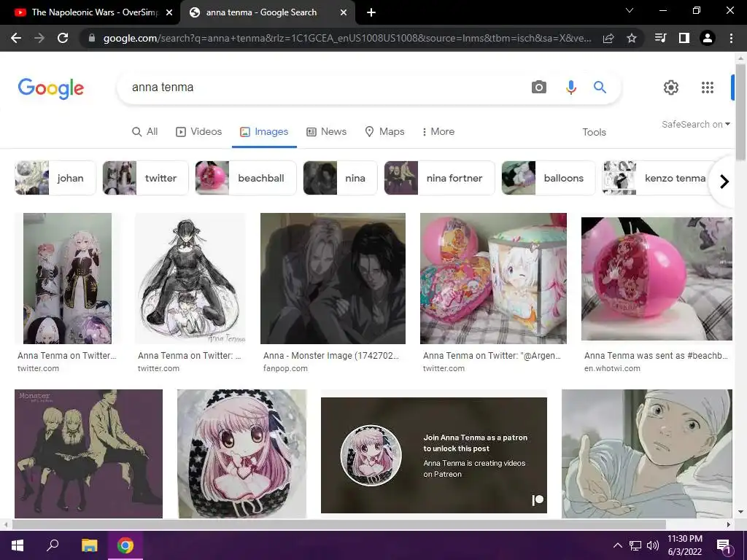Image resolution: width=747 pixels, height=560 pixels.
Task: Open Windows taskbar search
Action: pyautogui.click(x=53, y=545)
